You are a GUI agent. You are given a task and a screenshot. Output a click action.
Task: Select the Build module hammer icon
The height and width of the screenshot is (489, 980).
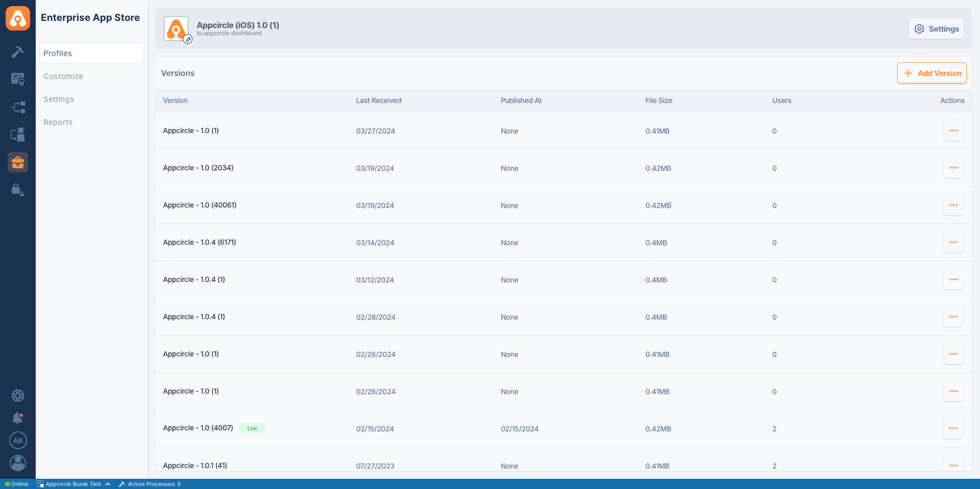(17, 51)
